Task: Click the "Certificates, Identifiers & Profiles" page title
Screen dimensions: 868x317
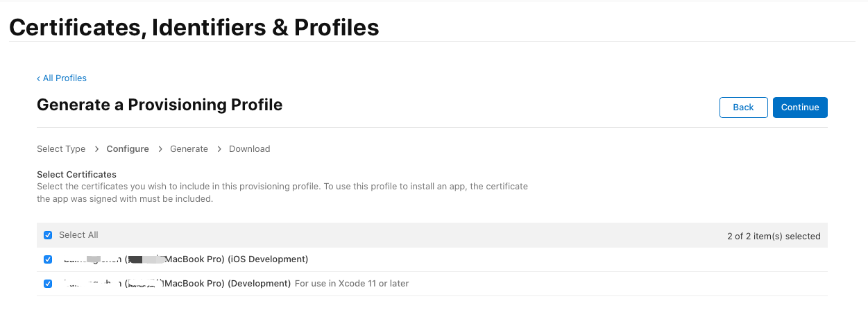Action: (x=194, y=27)
